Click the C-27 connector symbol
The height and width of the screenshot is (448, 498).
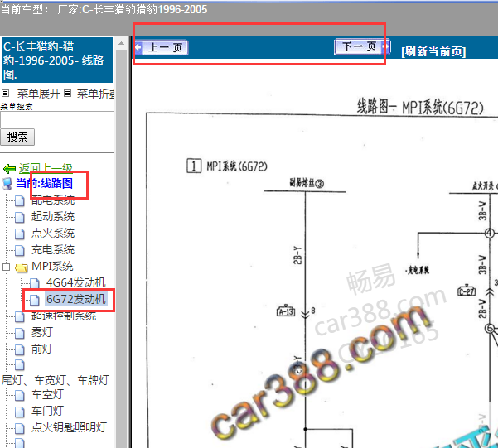coord(467,290)
